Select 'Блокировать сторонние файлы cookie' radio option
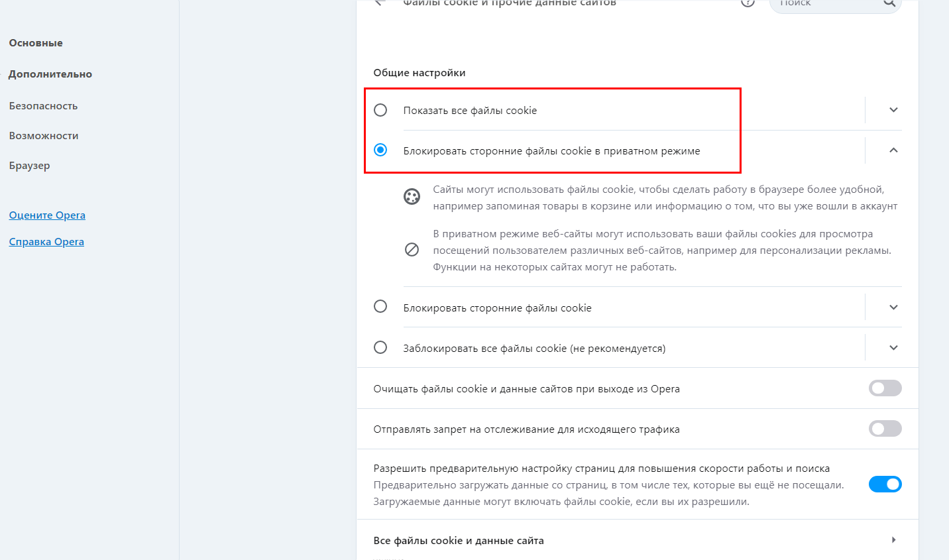This screenshot has height=560, width=949. point(380,307)
